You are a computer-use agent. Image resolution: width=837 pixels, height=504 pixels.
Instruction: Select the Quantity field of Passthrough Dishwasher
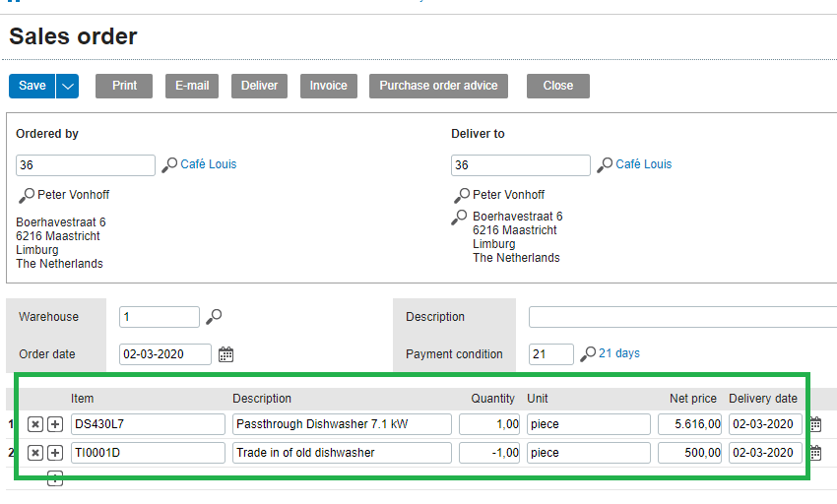click(x=489, y=424)
